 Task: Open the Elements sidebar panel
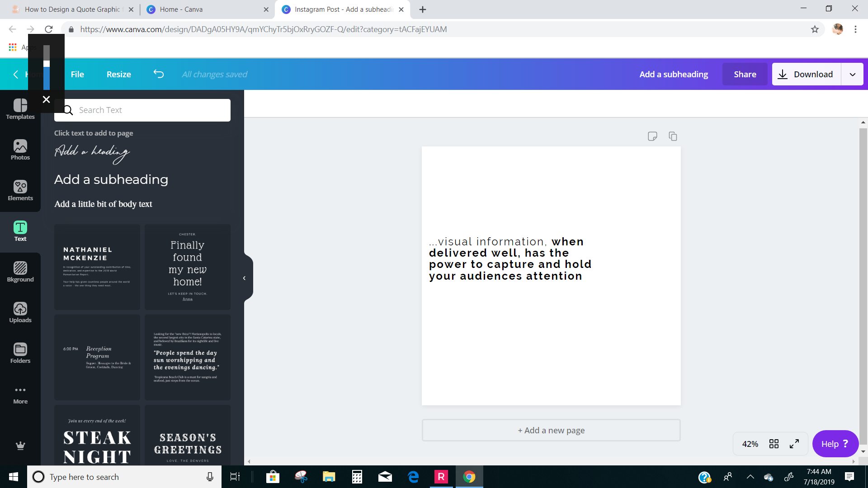20,191
